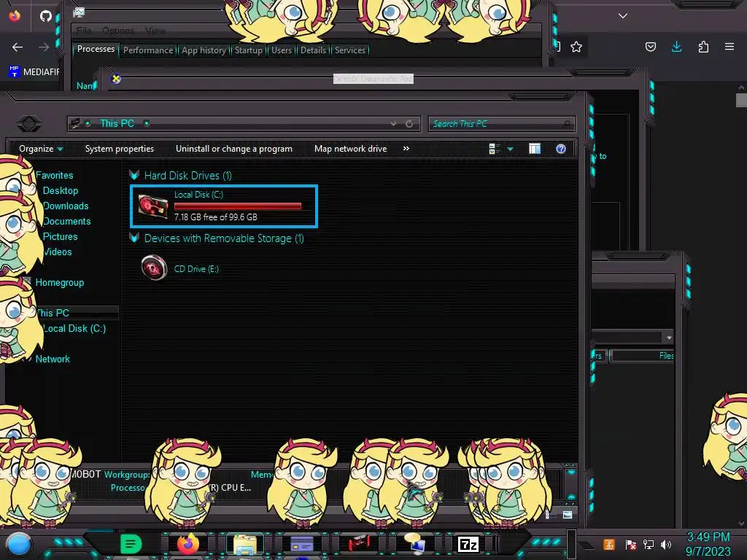Open the Spotify-like green taskbar icon
The image size is (747, 560).
tap(131, 544)
